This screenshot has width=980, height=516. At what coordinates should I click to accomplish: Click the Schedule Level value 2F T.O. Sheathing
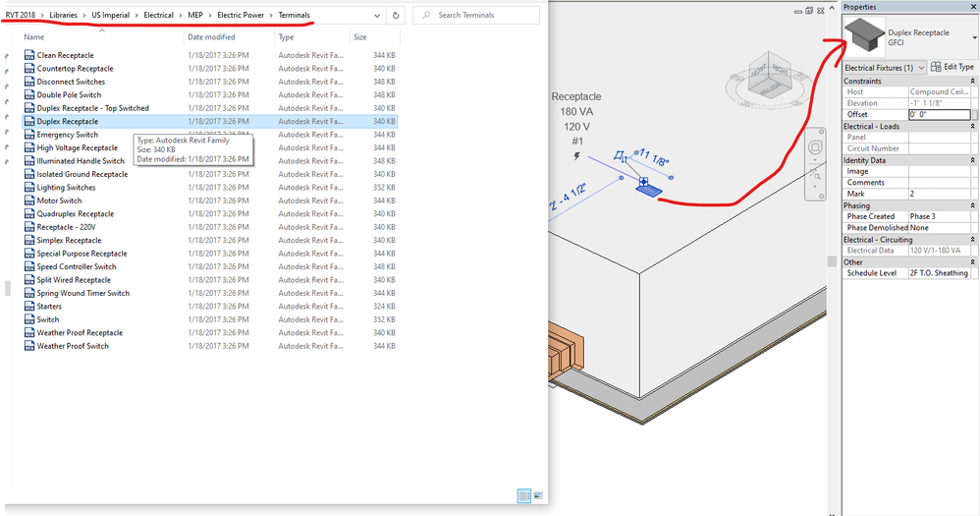[x=940, y=273]
